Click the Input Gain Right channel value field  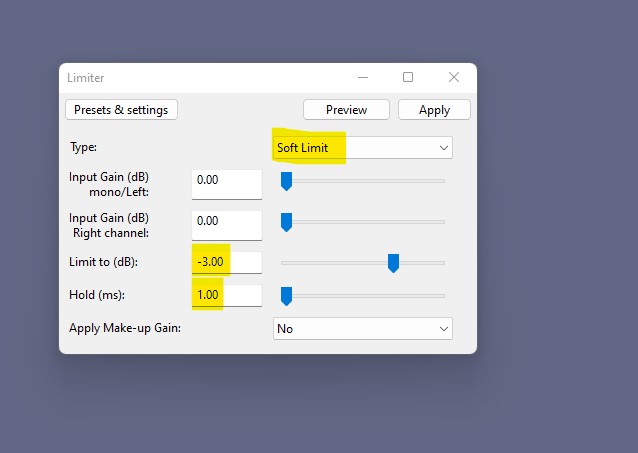(x=227, y=225)
